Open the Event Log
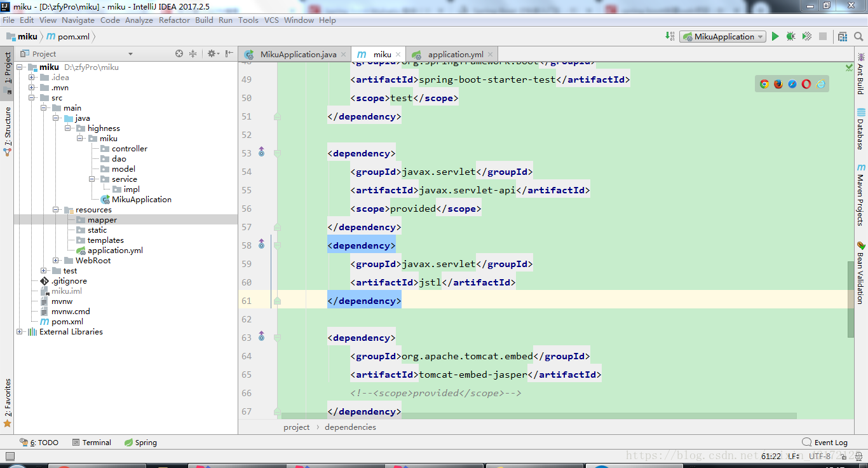868x468 pixels. pos(825,443)
